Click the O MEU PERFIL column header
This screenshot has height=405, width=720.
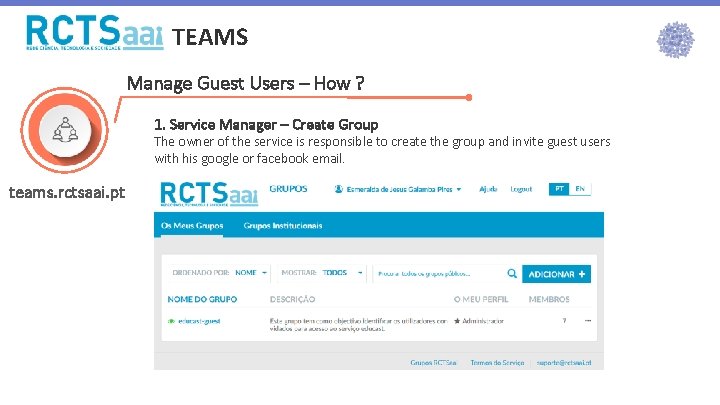click(481, 299)
